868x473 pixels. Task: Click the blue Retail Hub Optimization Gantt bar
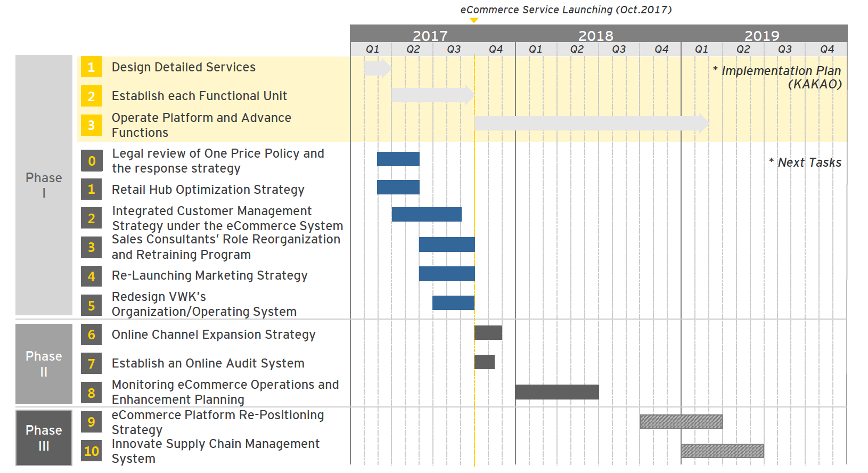point(398,187)
